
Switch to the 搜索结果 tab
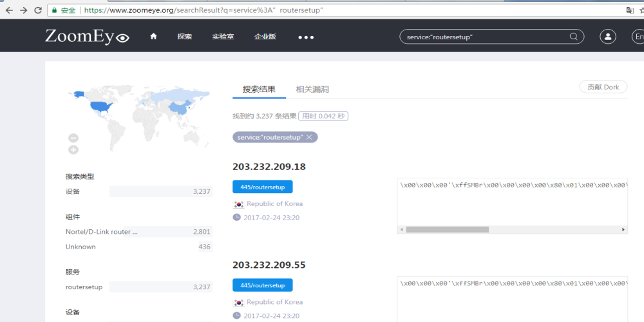tap(259, 89)
